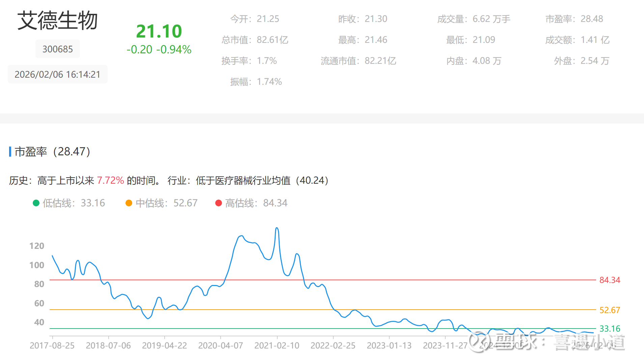Toggle the 低估线: 33.16 legend label

74,203
